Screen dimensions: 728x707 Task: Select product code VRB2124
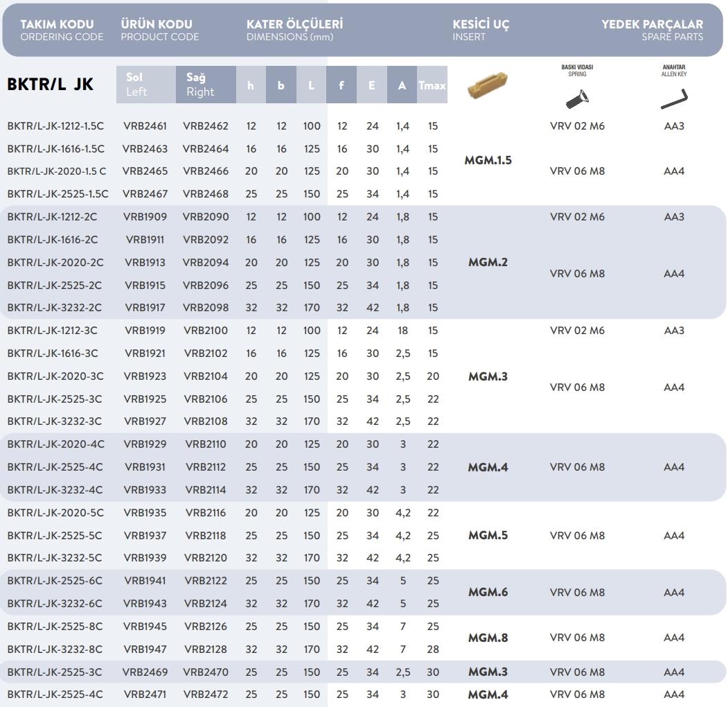pos(205,604)
